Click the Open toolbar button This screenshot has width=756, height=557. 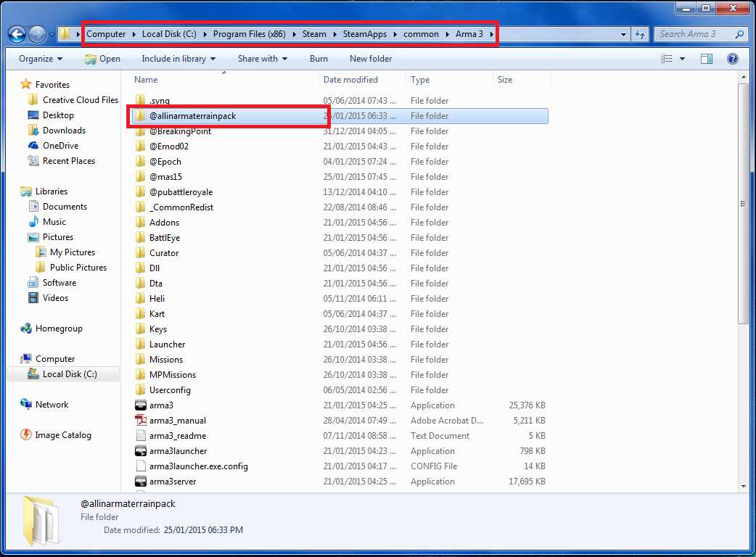[103, 59]
